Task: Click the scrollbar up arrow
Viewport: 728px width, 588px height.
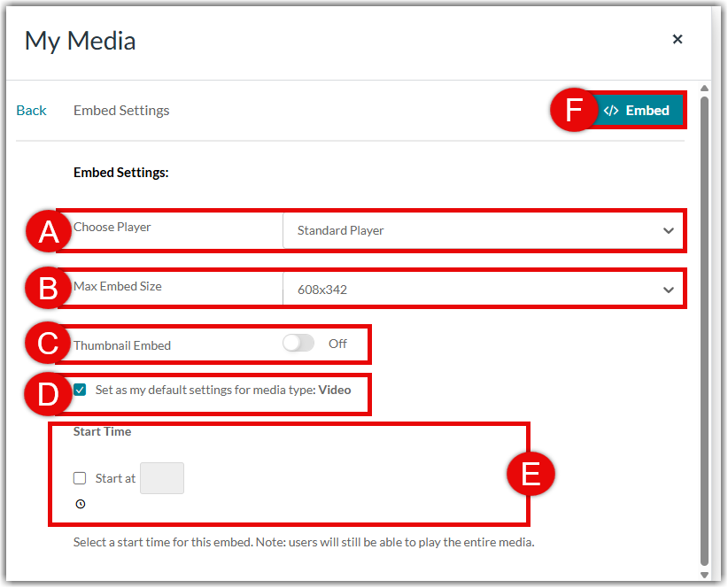Action: [704, 88]
